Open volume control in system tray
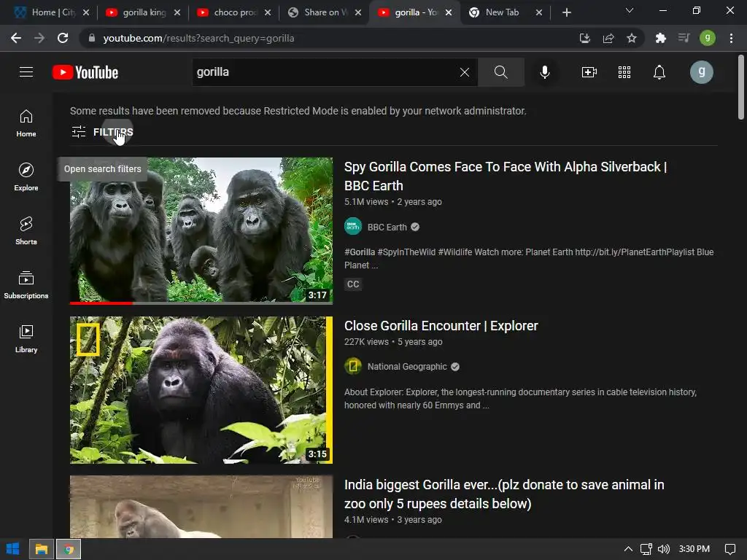This screenshot has height=560, width=747. 663,549
